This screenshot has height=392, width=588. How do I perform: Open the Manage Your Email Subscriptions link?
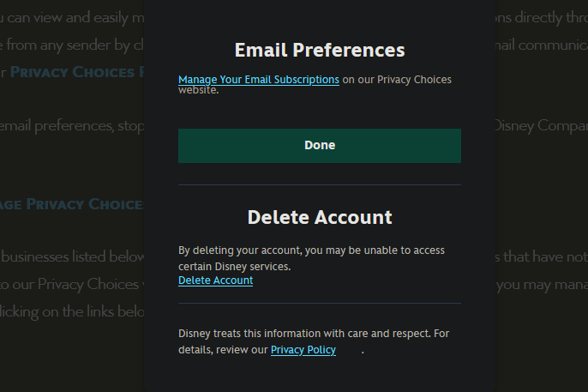pos(258,80)
